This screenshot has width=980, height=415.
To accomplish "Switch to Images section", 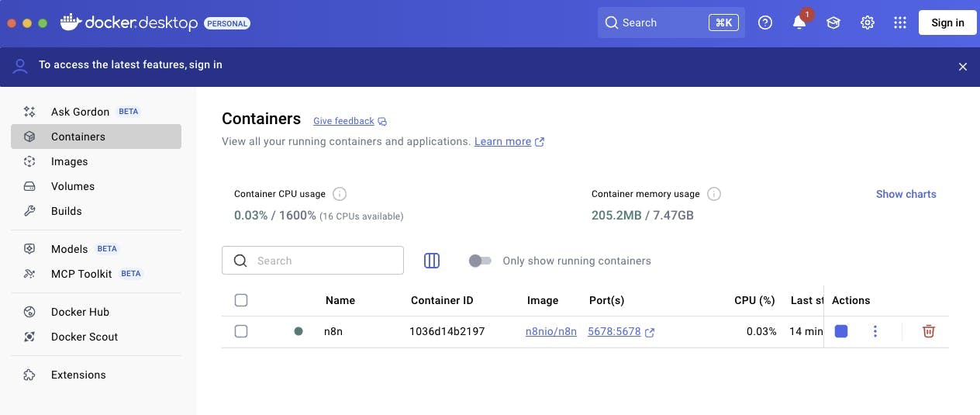I will pos(96,161).
